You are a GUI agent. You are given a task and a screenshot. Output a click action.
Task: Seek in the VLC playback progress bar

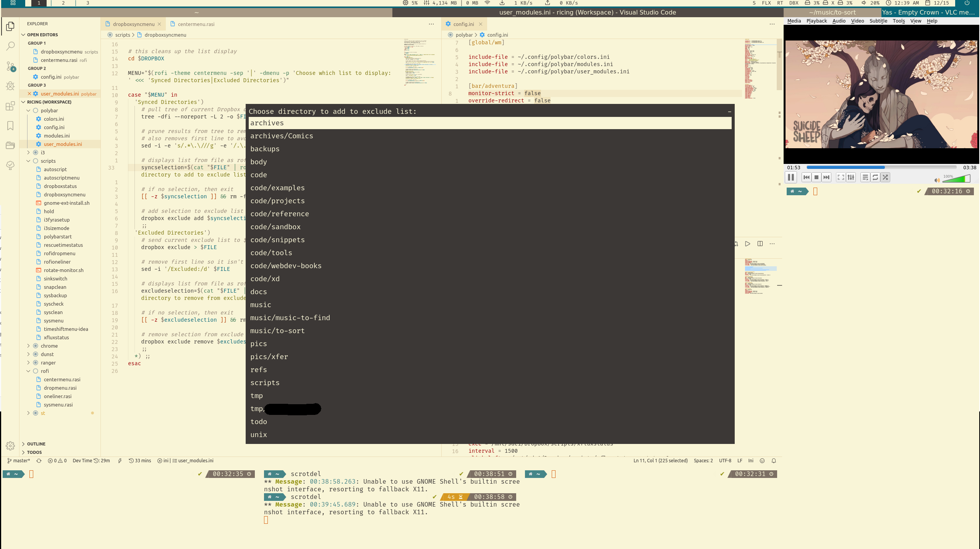[881, 167]
